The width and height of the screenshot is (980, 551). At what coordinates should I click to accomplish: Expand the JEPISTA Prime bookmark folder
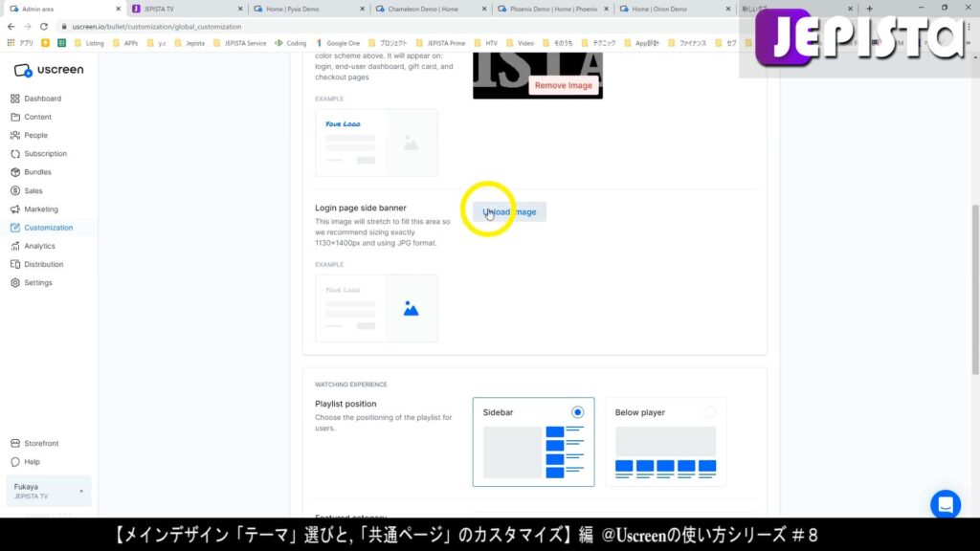pos(440,43)
